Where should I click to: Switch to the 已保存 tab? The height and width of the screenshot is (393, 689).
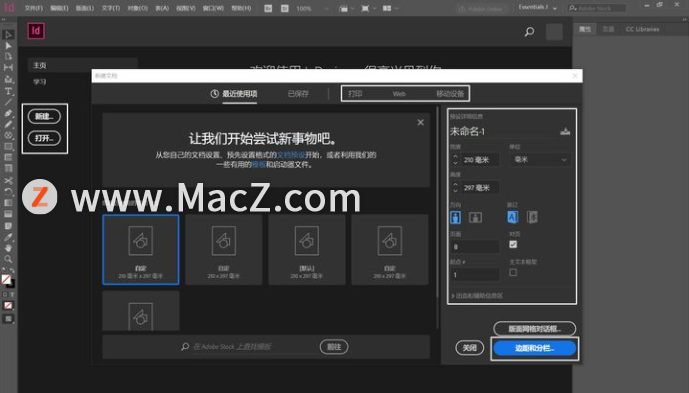298,94
